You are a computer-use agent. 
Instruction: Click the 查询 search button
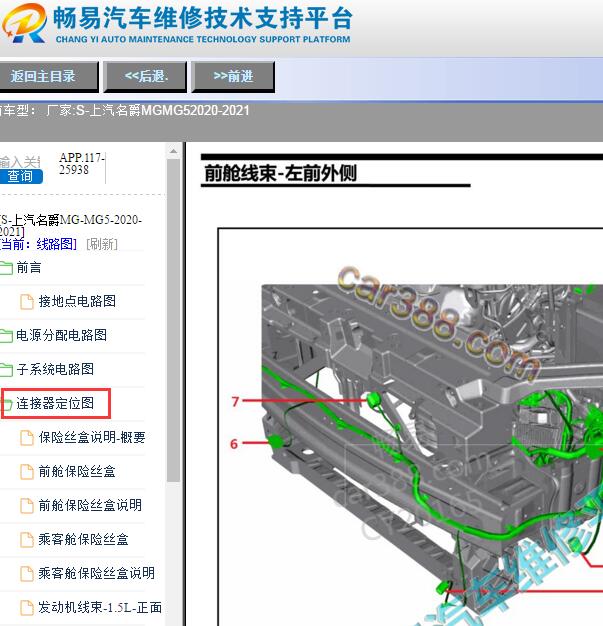[x=21, y=176]
